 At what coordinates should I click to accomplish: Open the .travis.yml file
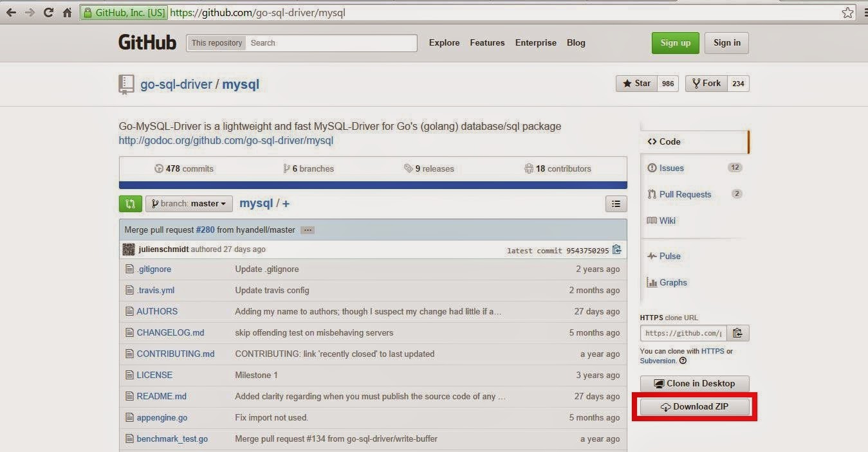(x=156, y=291)
